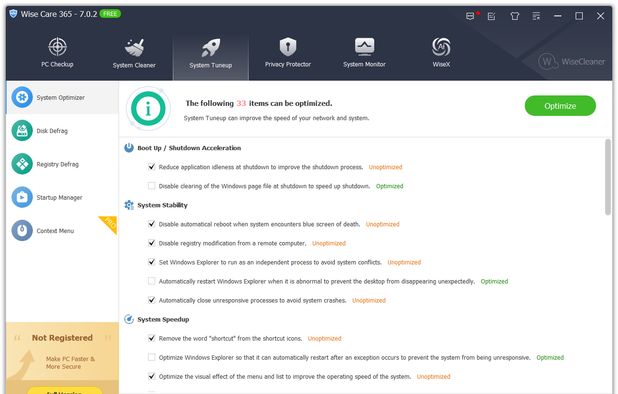Uncheck Automatically close unresponsive processes

151,300
